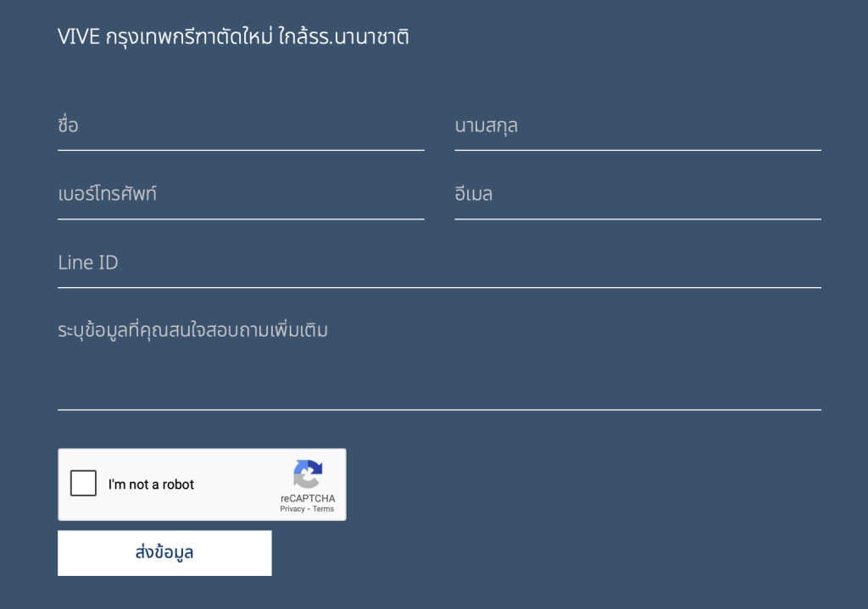The height and width of the screenshot is (609, 868).
Task: Submit the form with ส่งข้อมูล button
Action: point(164,553)
